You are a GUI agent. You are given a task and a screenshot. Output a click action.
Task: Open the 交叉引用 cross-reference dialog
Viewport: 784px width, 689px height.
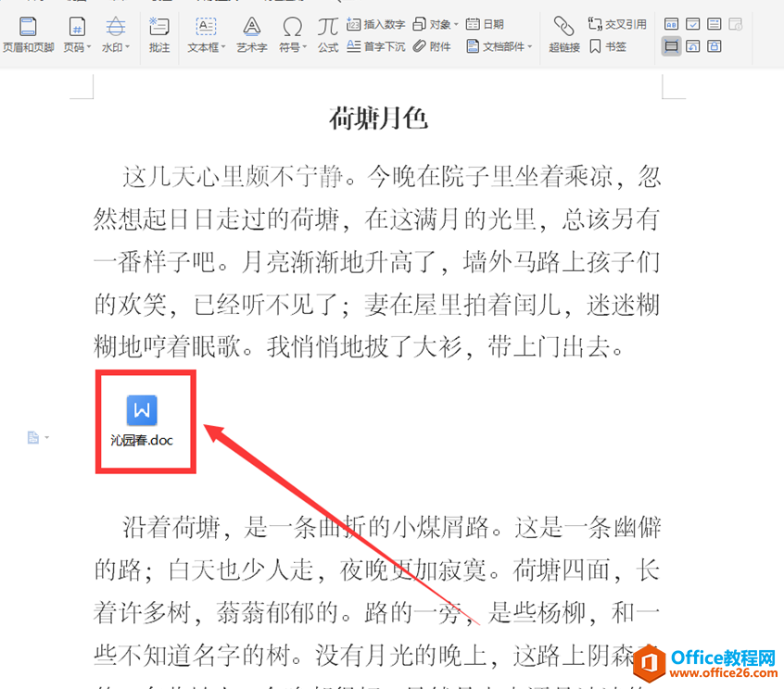pyautogui.click(x=617, y=24)
